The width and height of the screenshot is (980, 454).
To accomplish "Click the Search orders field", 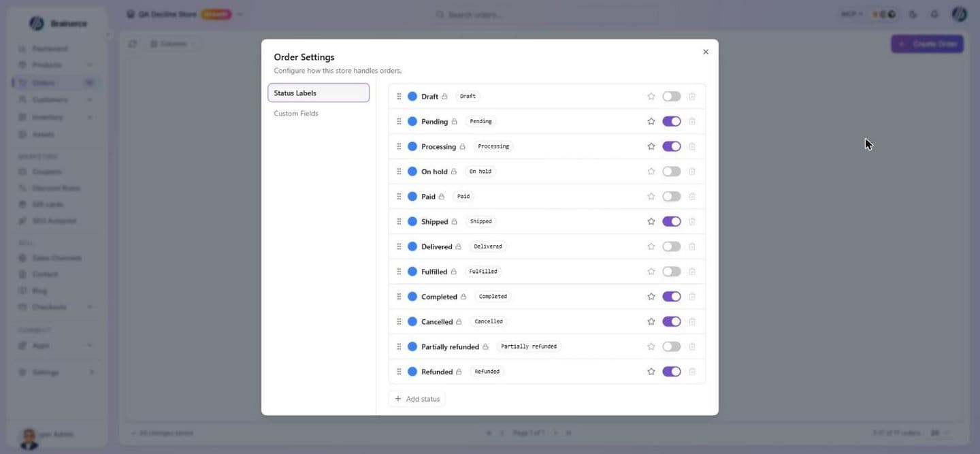I will (x=544, y=14).
